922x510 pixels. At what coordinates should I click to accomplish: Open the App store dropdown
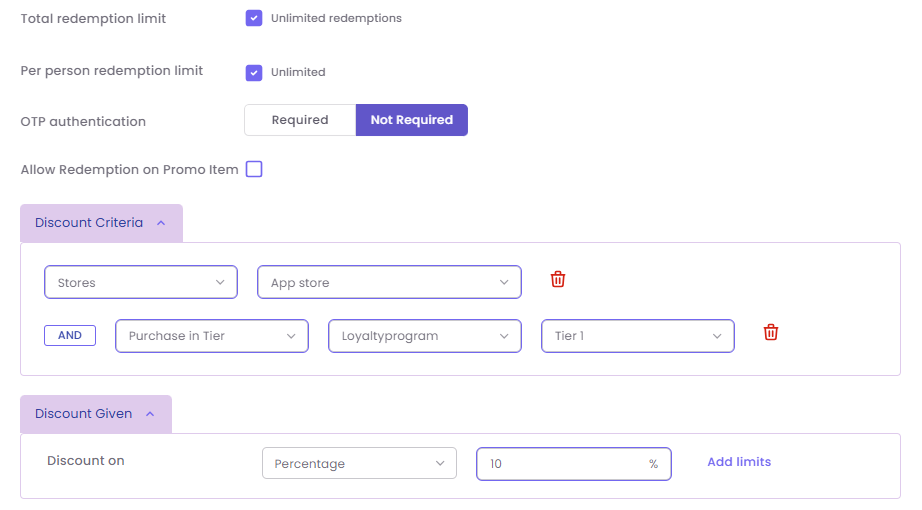(x=389, y=282)
